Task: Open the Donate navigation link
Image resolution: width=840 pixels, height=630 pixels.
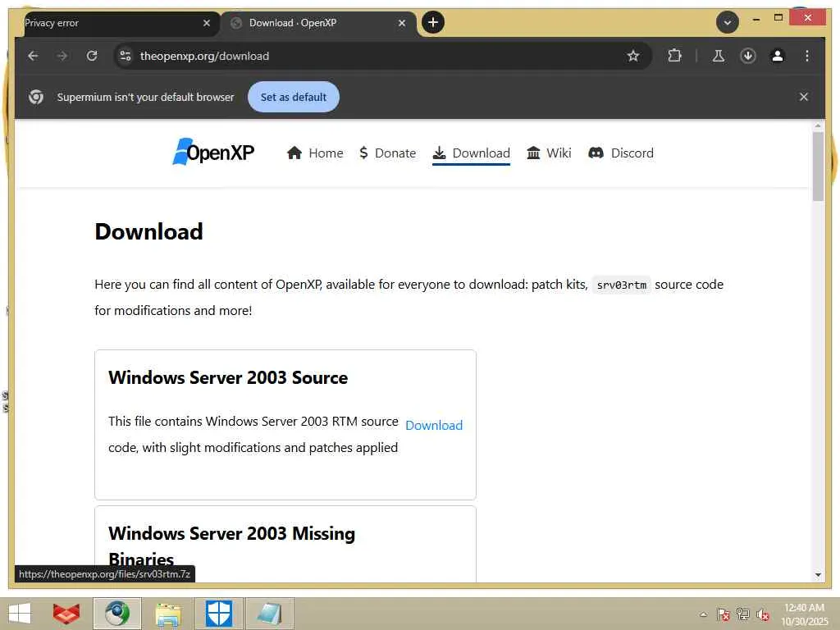Action: pos(387,153)
